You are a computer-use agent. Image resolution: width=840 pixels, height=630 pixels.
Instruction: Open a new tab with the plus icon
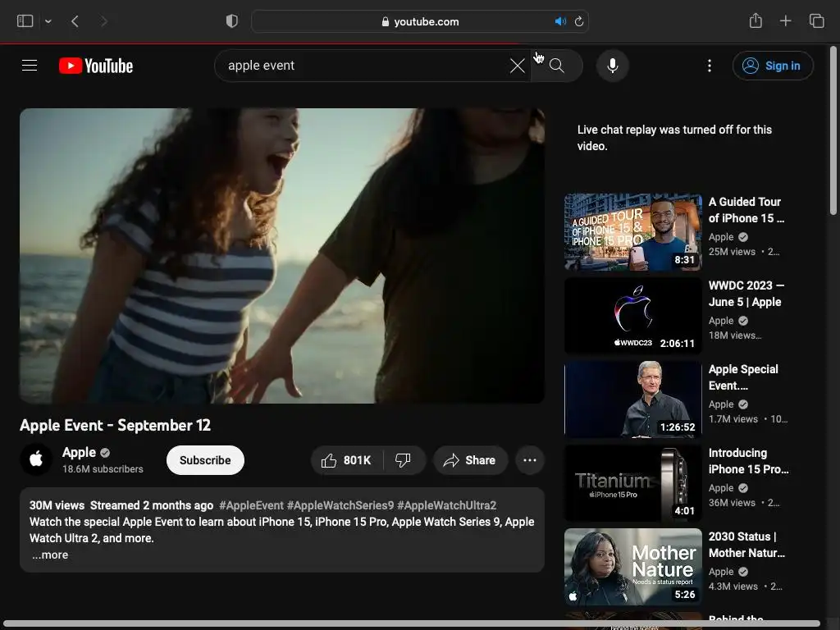(785, 21)
